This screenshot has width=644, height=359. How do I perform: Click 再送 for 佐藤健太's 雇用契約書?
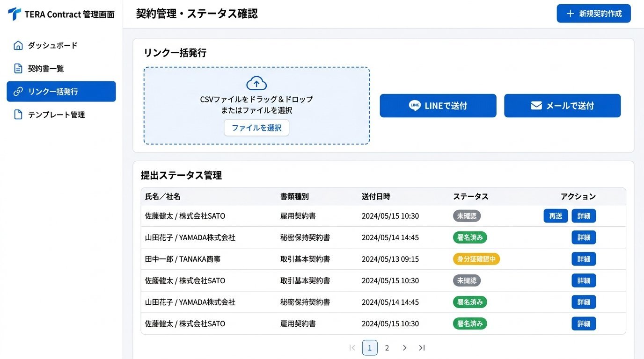556,216
